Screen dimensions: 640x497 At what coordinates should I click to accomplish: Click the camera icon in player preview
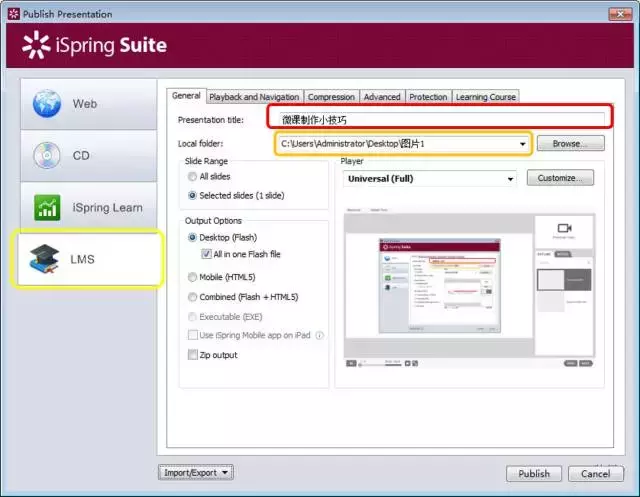click(564, 228)
